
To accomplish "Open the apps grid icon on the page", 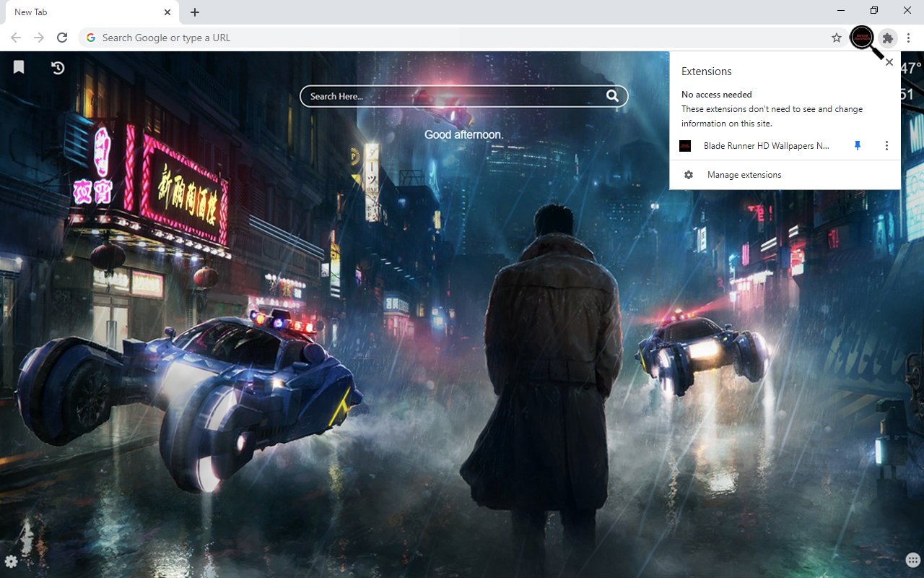I will [912, 561].
